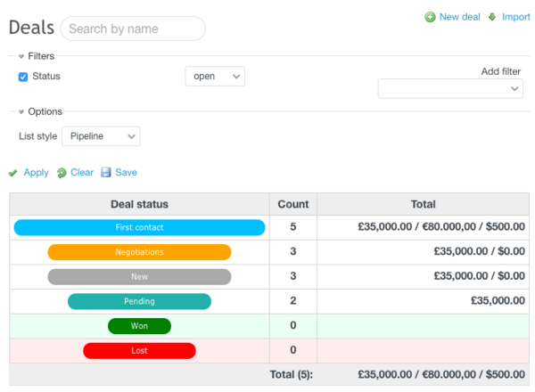
Task: Select the red Lost pipeline bar
Action: click(139, 351)
